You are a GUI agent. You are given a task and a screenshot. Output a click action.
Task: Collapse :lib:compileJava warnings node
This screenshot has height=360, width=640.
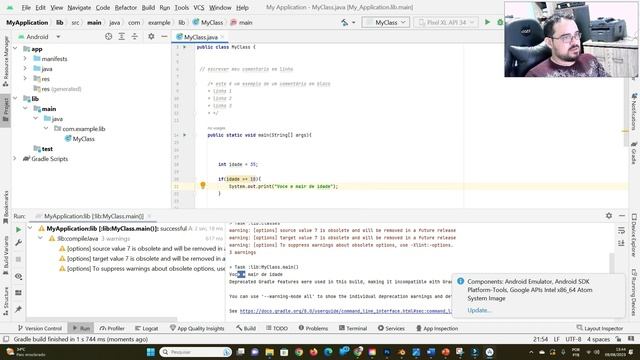tap(40, 238)
